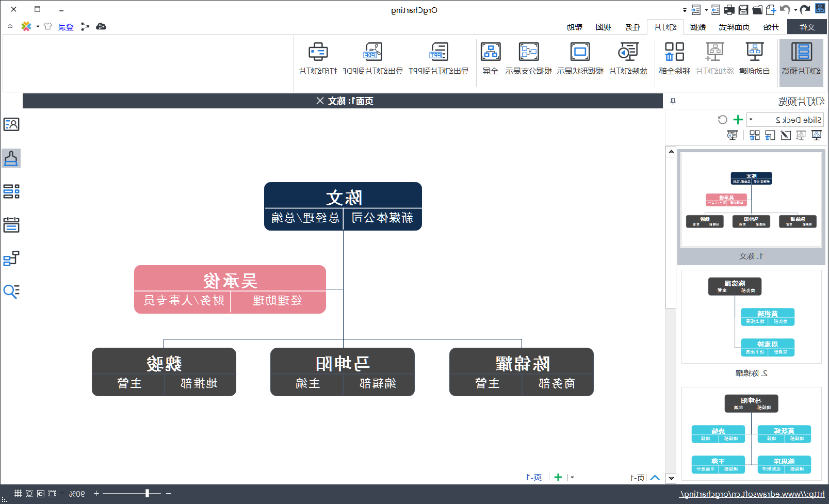Click the 登录 login link

click(x=66, y=27)
